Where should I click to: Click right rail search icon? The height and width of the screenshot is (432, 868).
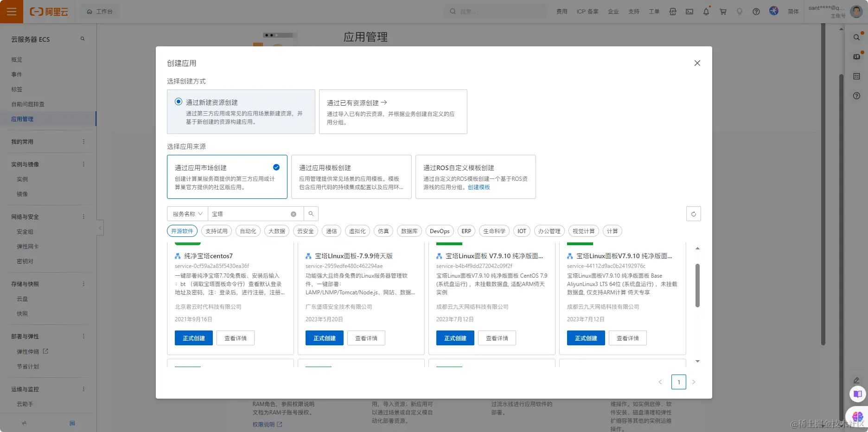click(x=856, y=37)
